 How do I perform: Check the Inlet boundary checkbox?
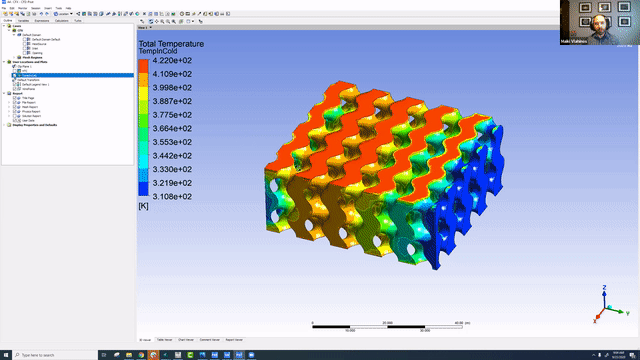[24, 48]
